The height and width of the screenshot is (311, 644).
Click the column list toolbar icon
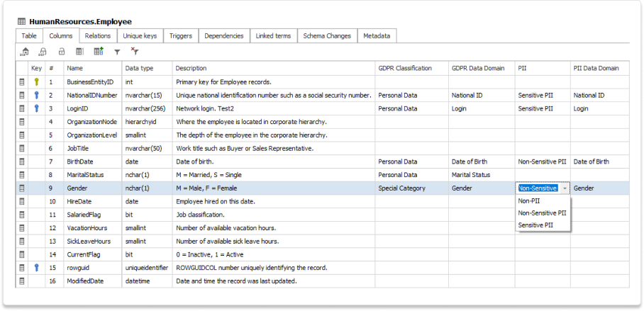pyautogui.click(x=80, y=52)
